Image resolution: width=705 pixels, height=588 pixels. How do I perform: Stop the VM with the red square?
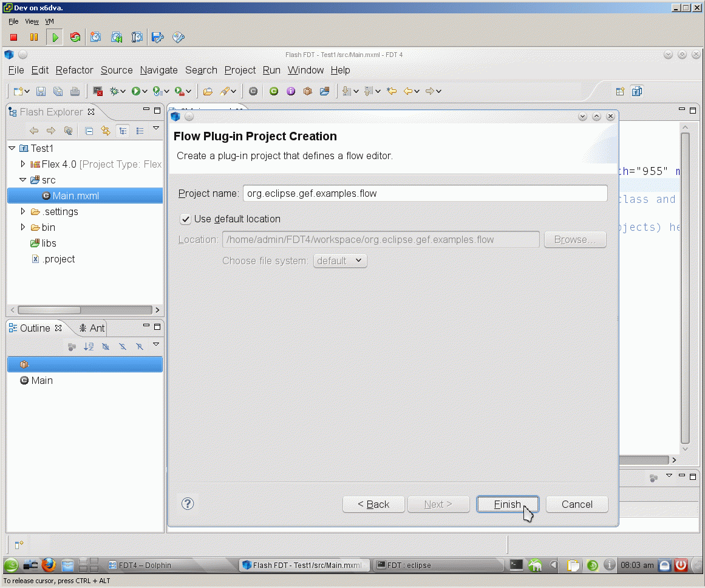13,37
